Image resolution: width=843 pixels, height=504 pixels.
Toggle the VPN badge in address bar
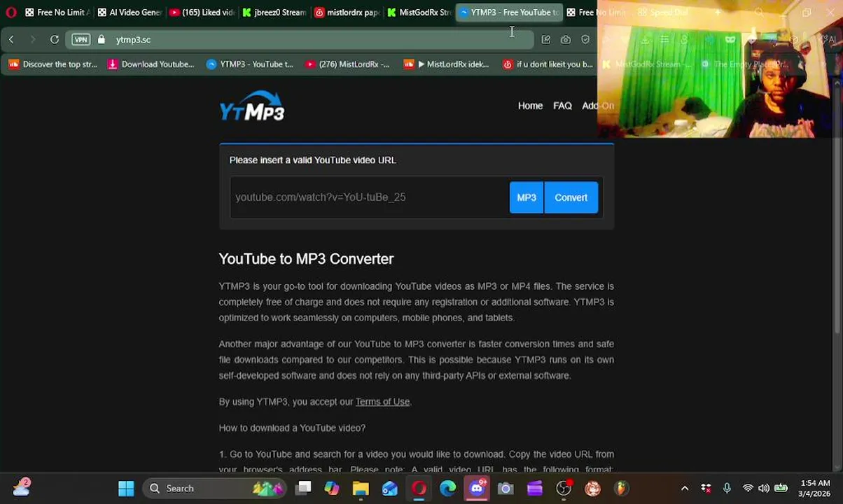81,40
